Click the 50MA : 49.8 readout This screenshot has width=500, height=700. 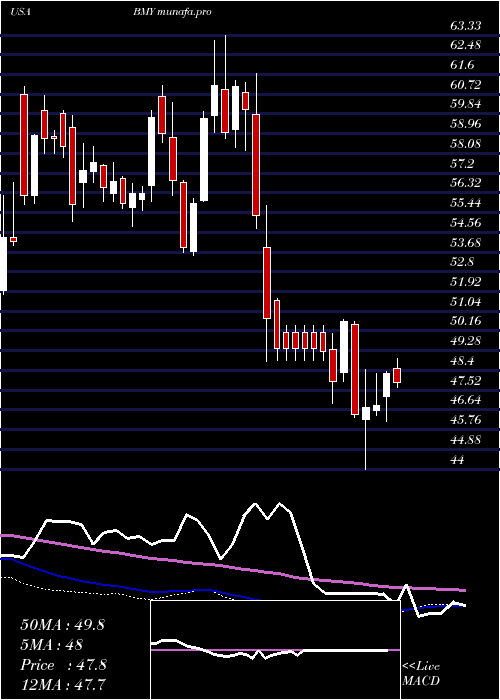click(x=62, y=625)
